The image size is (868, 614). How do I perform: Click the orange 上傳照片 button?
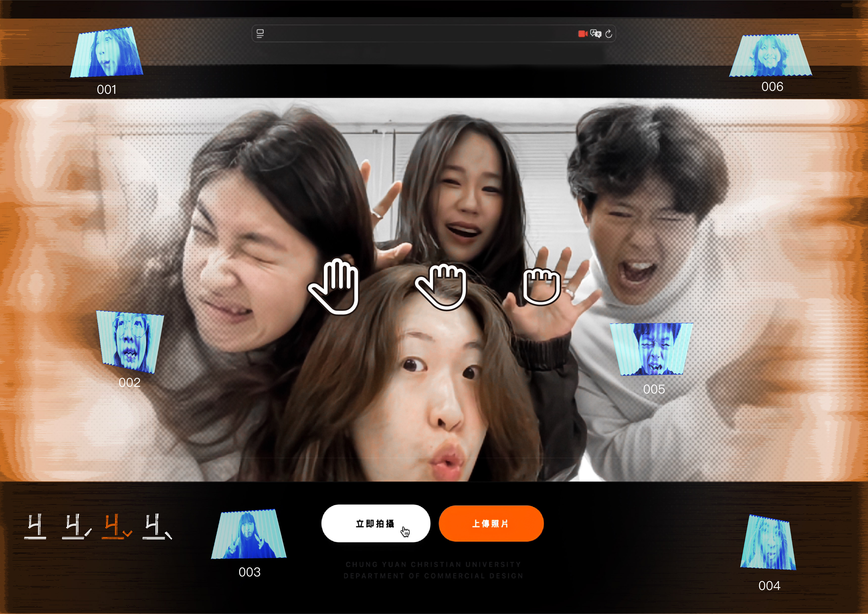[491, 523]
